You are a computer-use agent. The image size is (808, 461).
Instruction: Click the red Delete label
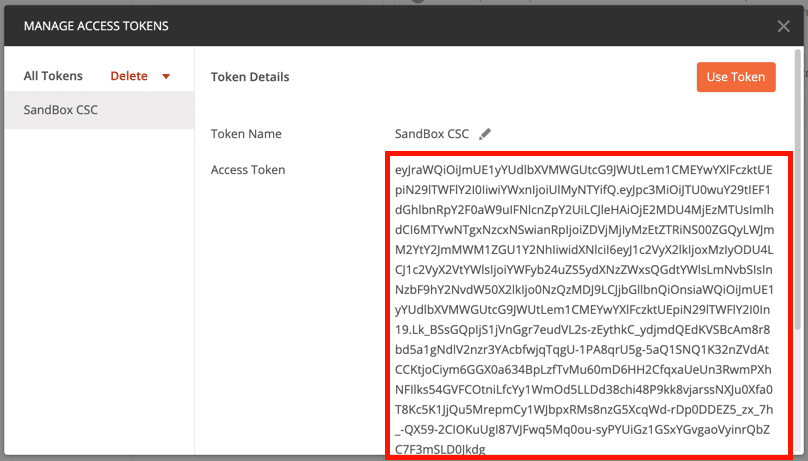(129, 76)
